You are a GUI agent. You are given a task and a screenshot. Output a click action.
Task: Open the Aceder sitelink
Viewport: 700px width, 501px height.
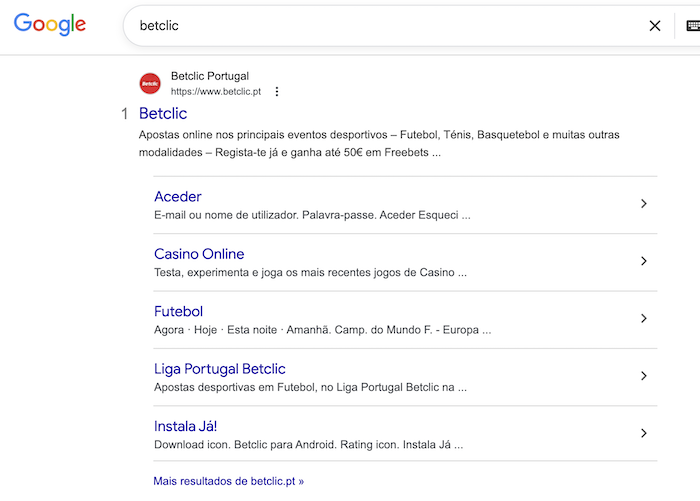(x=178, y=196)
